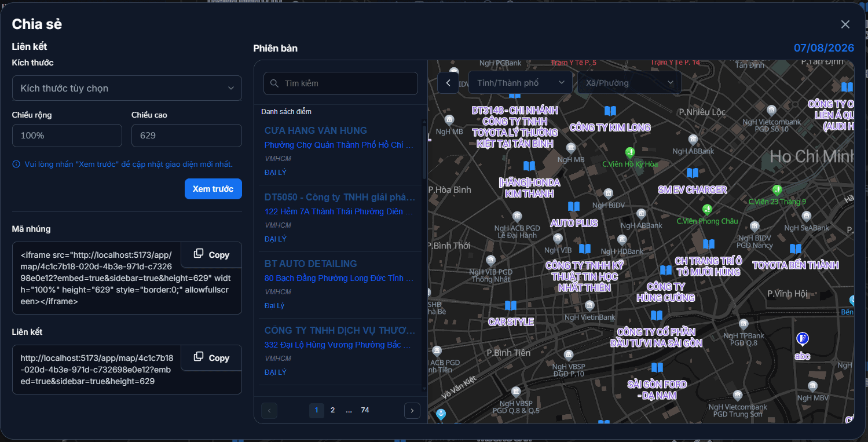868x442 pixels.
Task: Click the NgH HDBank bank icon
Action: coord(622,240)
